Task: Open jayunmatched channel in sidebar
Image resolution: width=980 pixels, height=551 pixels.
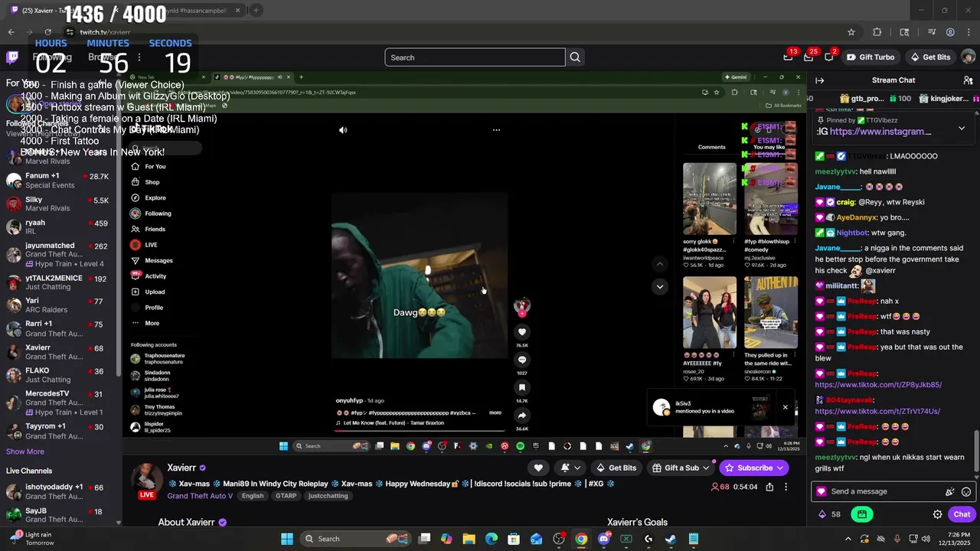Action: pos(60,254)
